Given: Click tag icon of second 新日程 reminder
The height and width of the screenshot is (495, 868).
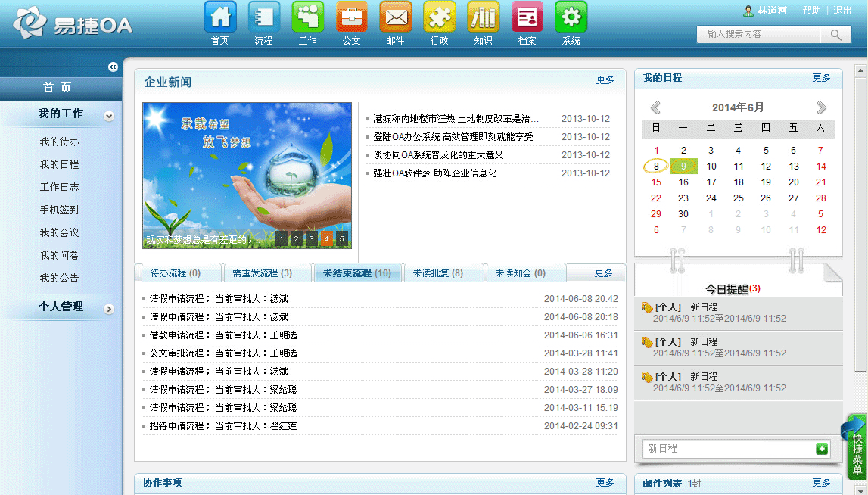Looking at the screenshot, I should tap(647, 342).
